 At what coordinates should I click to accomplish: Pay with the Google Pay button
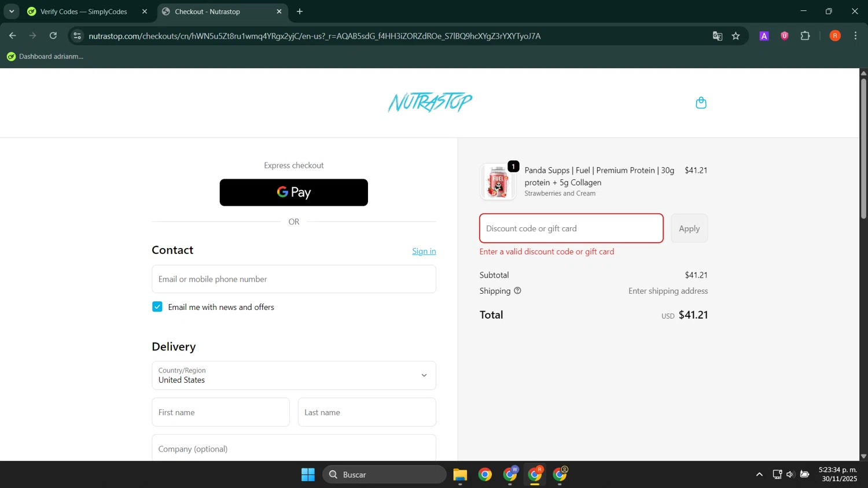294,193
